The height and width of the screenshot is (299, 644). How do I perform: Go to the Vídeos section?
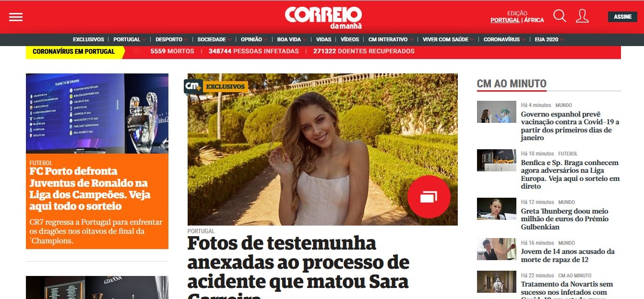click(x=350, y=39)
